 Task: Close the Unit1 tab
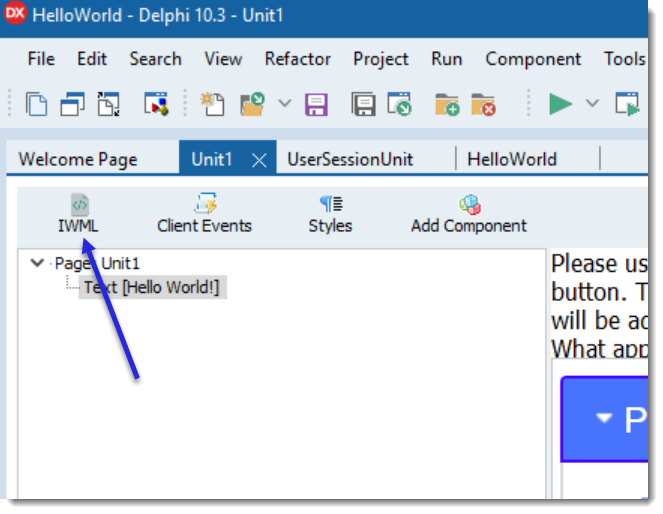[258, 159]
